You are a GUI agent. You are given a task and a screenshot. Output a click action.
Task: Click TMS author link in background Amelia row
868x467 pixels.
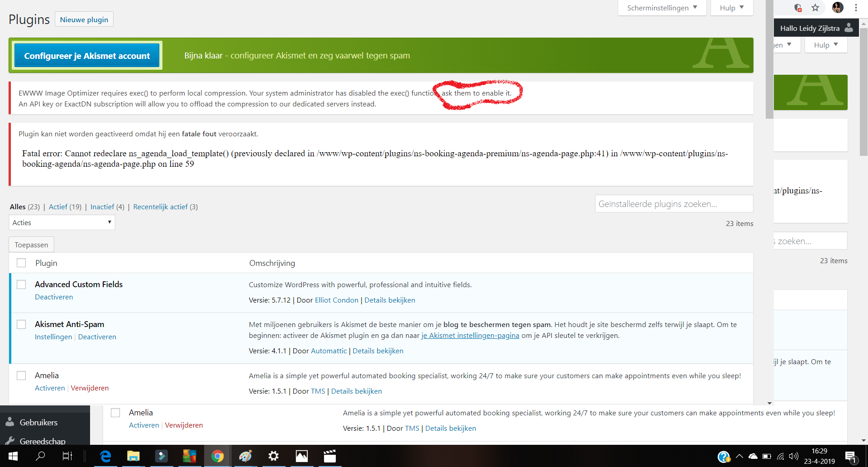point(412,428)
